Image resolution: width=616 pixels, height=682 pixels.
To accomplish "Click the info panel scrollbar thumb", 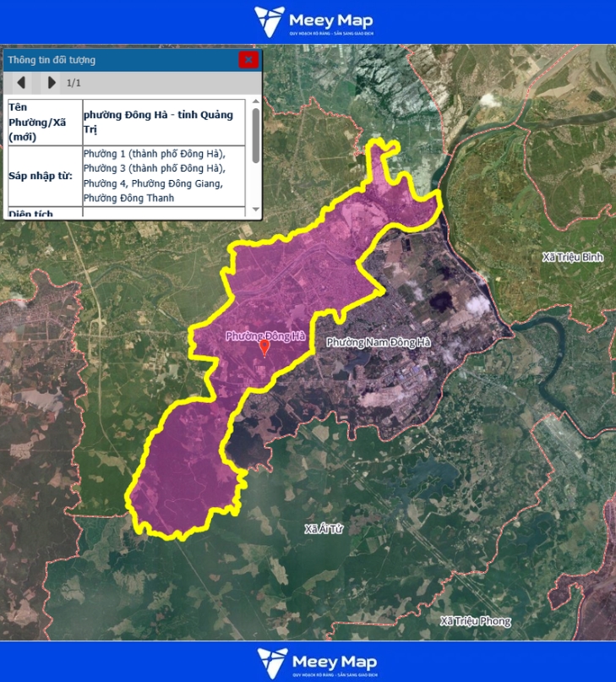I will tap(255, 127).
